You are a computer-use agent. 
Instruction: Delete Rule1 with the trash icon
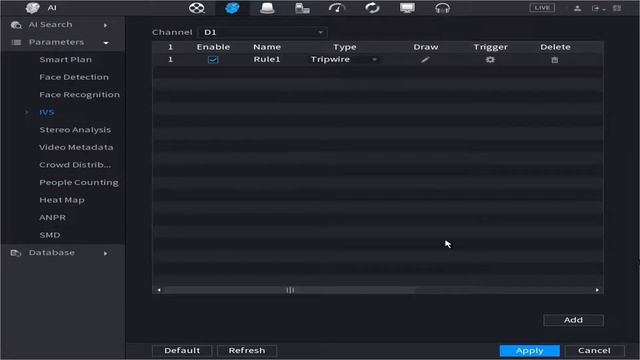[x=555, y=60]
